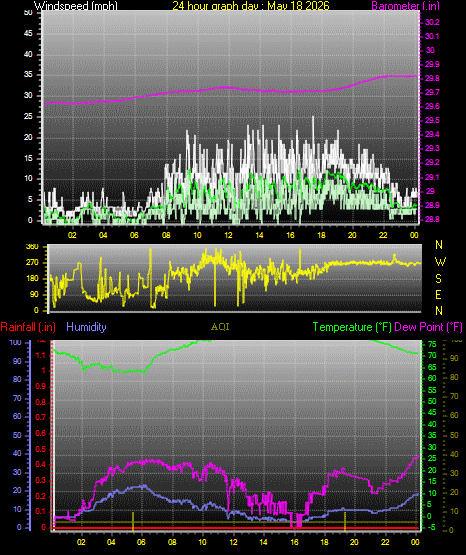Click the 06 hour tick on bottom graph
Image resolution: width=466 pixels, height=555 pixels.
[141, 542]
